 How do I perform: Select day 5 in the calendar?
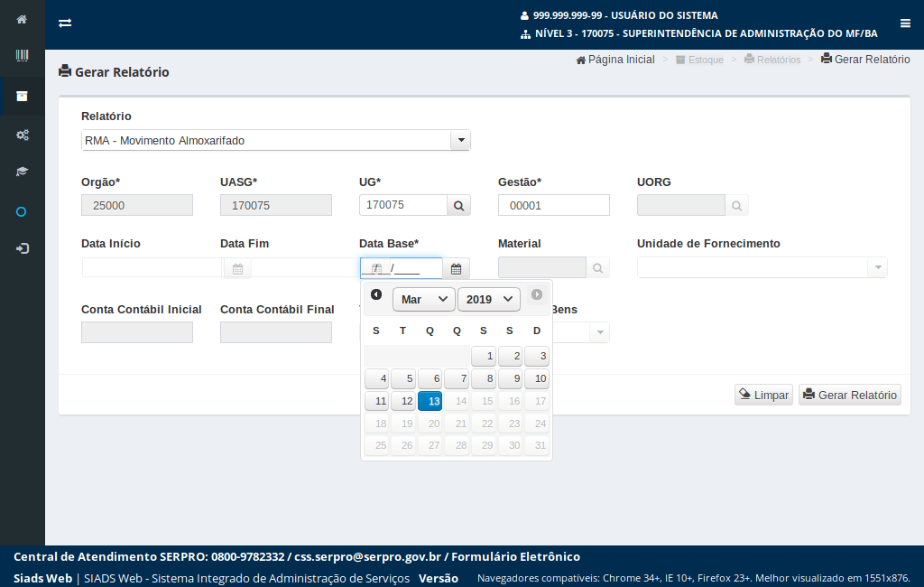coord(403,378)
